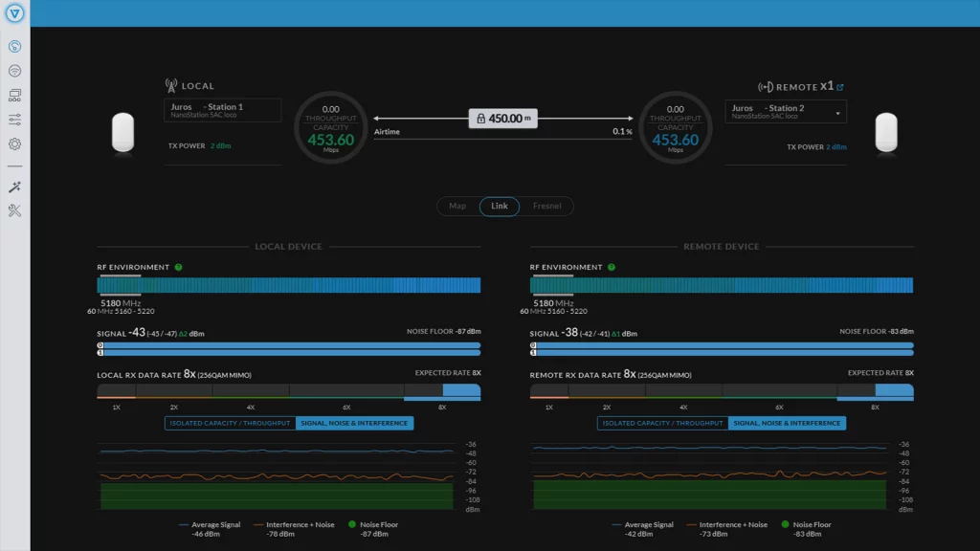Viewport: 980px width, 551px height.
Task: Click the external link icon beside Remote x1
Action: [x=840, y=87]
